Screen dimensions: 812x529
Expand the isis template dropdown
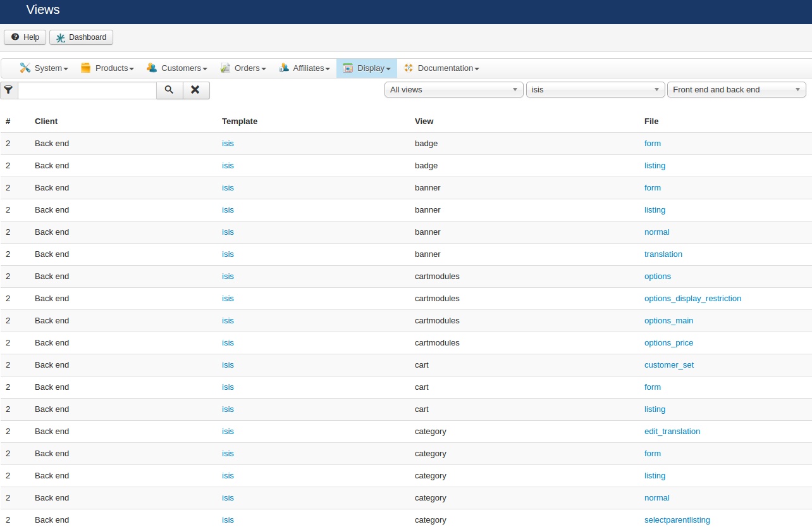[x=595, y=90]
